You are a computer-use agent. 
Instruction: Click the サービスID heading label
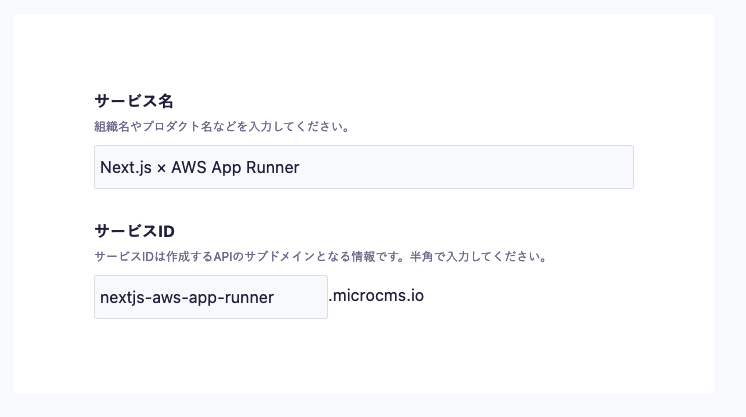(134, 231)
